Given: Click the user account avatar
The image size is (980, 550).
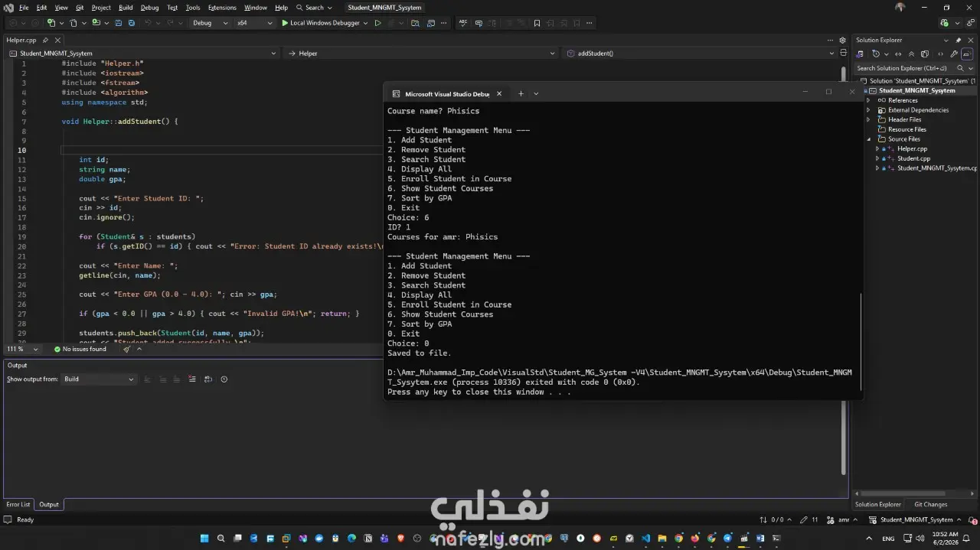Looking at the screenshot, I should pos(900,7).
